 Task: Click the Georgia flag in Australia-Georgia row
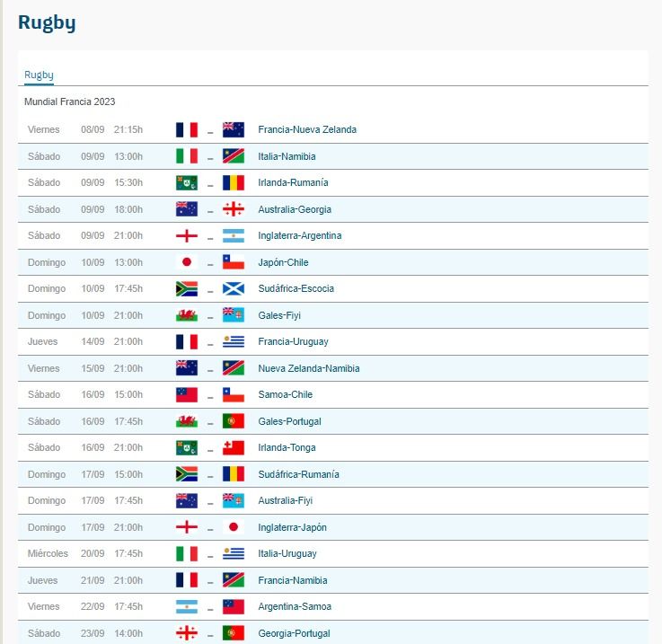pos(234,209)
